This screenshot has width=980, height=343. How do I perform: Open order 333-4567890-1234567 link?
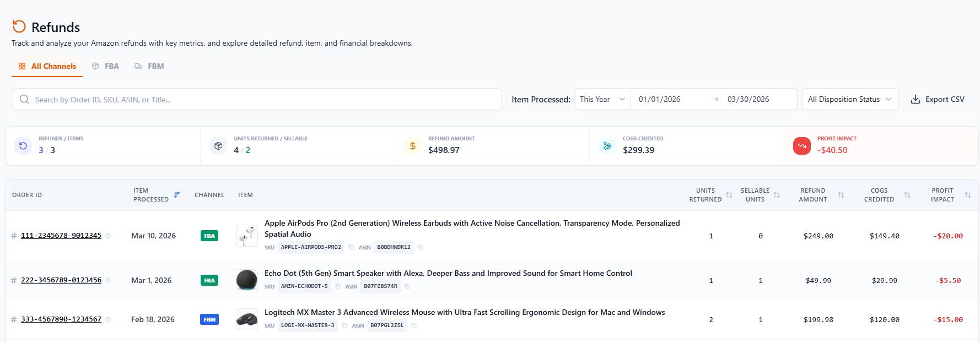pyautogui.click(x=61, y=319)
